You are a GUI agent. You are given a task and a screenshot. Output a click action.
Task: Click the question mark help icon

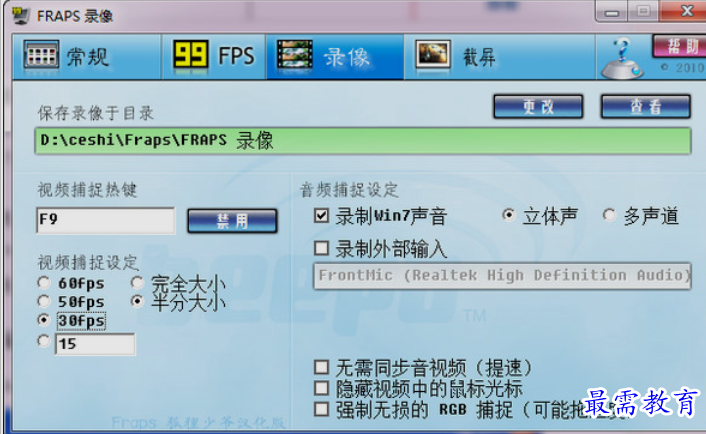coord(623,58)
